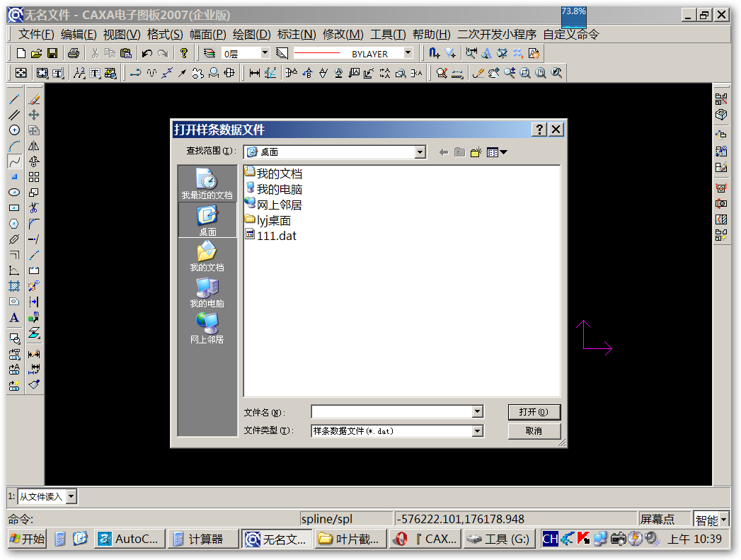This screenshot has width=741, height=560.
Task: Click the 取消 cancel button
Action: coord(534,431)
